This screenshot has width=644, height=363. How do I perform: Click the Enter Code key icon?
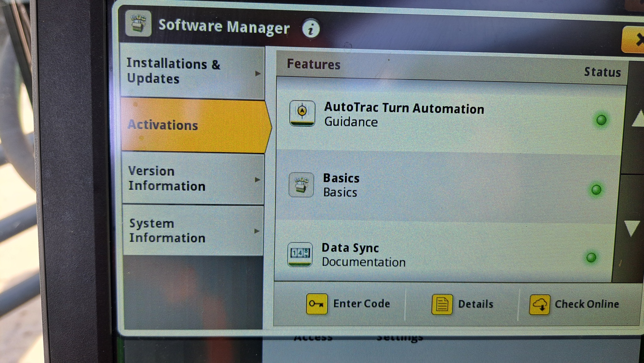pyautogui.click(x=317, y=304)
